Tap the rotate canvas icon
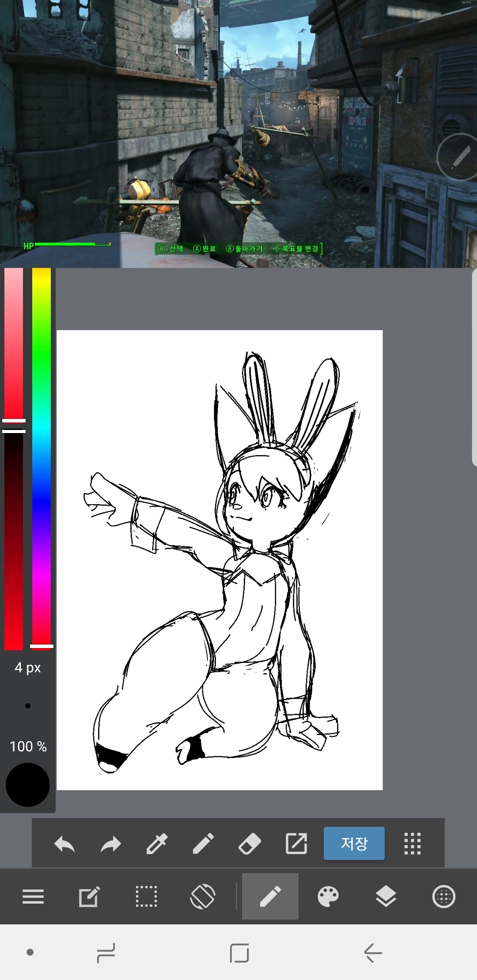Screen dimensions: 477x980 [203, 897]
